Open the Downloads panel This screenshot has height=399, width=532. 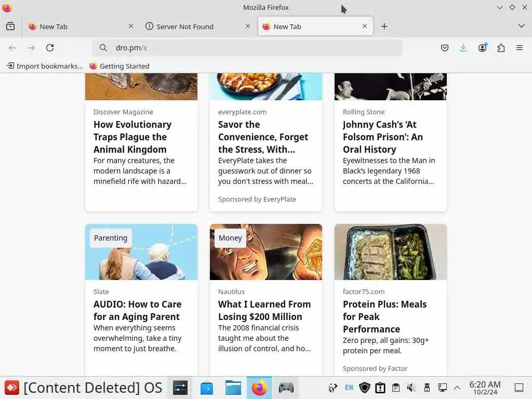click(463, 48)
